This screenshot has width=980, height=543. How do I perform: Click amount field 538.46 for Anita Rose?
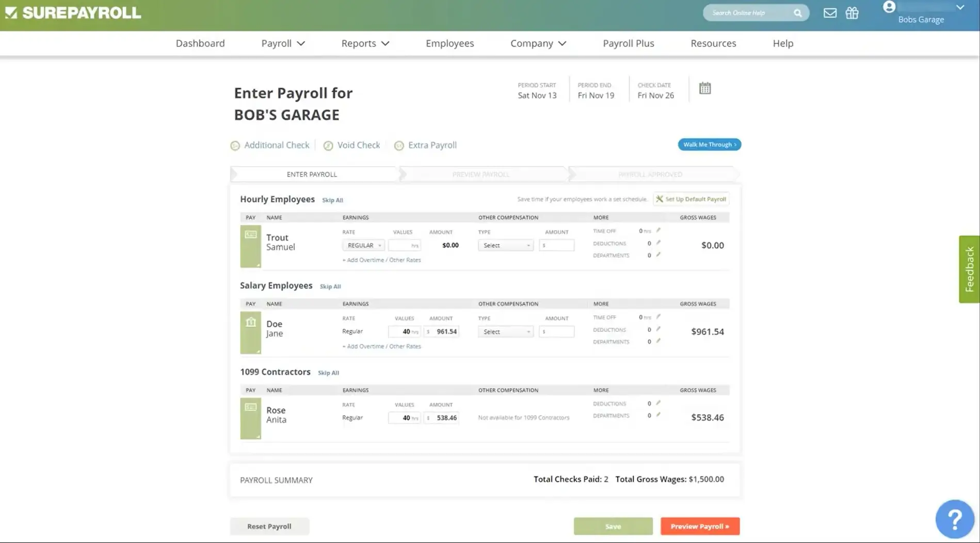[x=441, y=418]
